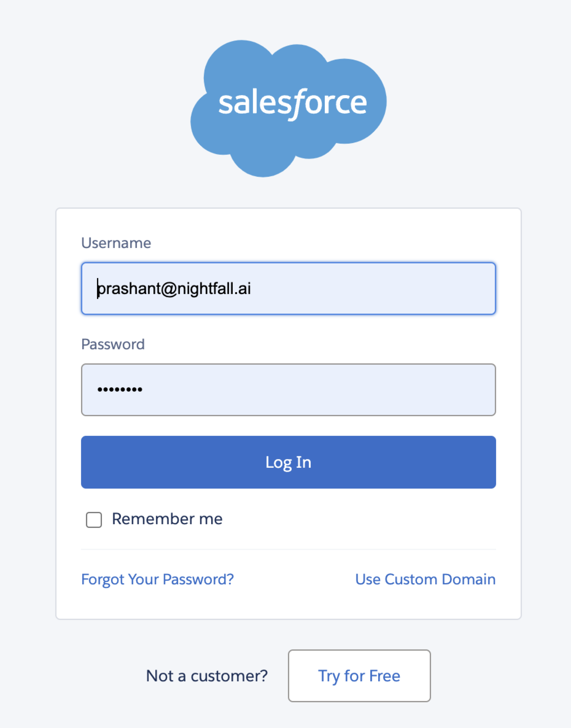Focus the Password input field

pos(288,389)
